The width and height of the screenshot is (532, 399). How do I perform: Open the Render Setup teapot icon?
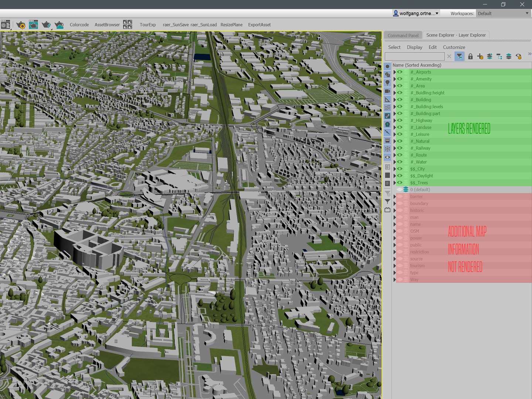coord(21,25)
